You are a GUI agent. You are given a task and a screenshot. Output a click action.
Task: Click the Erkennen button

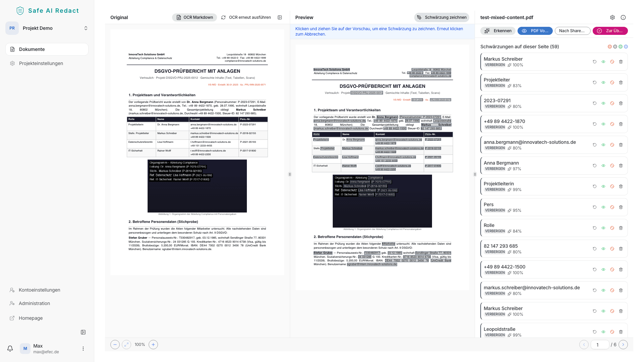point(498,31)
